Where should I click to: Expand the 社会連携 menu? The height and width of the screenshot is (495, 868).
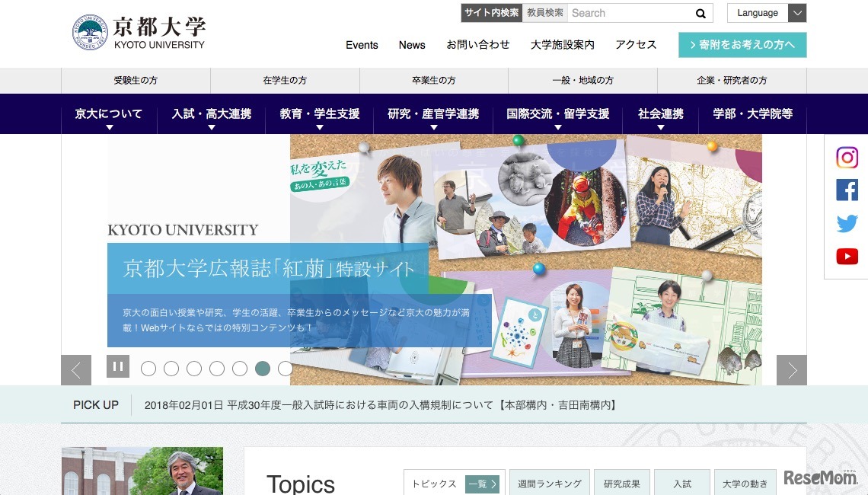(660, 114)
